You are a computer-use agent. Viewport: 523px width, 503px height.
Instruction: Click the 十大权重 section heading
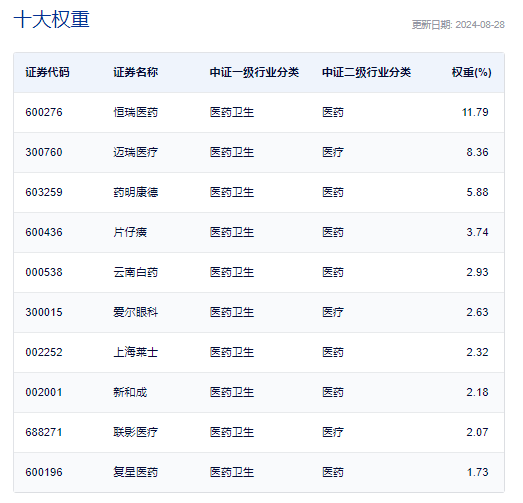(x=52, y=19)
